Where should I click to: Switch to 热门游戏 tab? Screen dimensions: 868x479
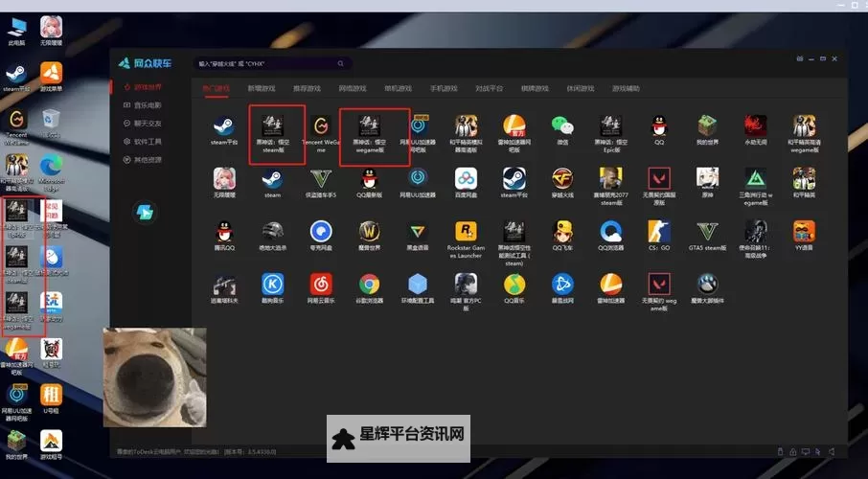pos(216,88)
